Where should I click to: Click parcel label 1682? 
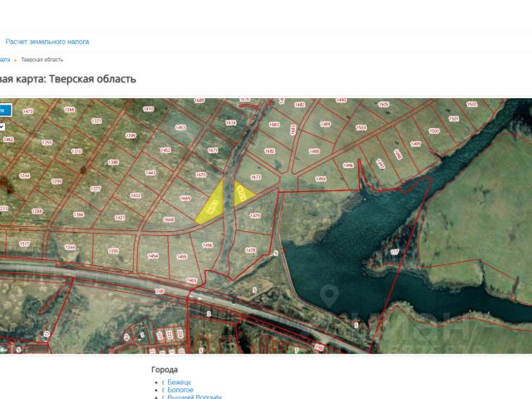point(269,151)
